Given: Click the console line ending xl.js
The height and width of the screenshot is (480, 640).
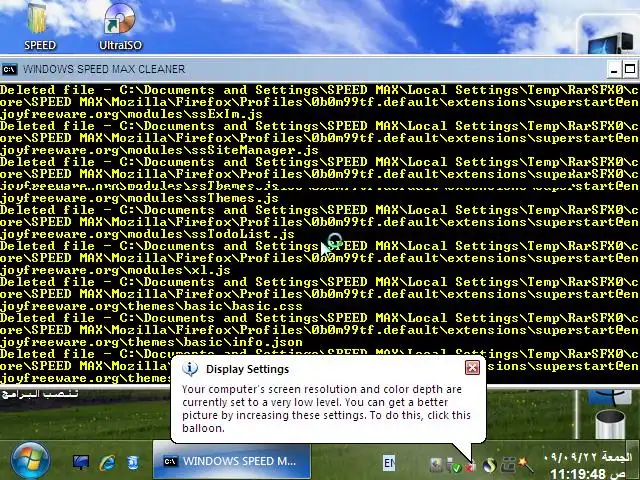Looking at the screenshot, I should pos(115,270).
